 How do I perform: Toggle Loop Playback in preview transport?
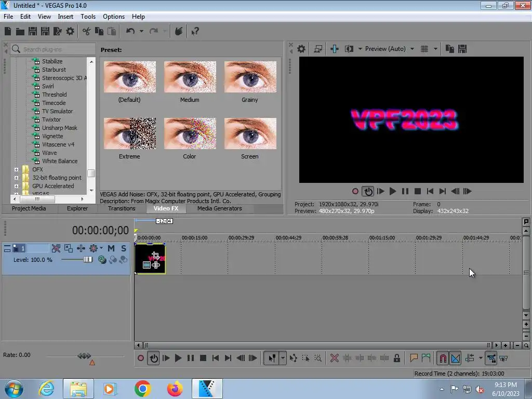[x=368, y=191]
